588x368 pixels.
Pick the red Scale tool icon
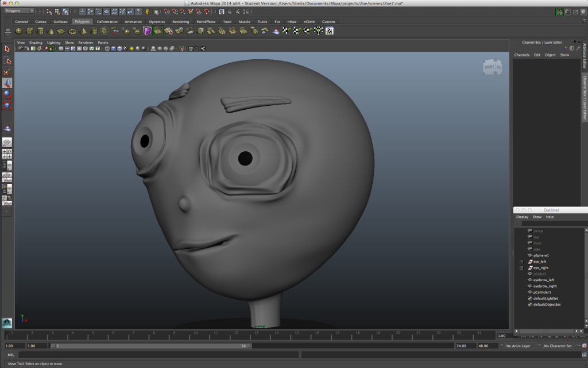click(x=7, y=105)
